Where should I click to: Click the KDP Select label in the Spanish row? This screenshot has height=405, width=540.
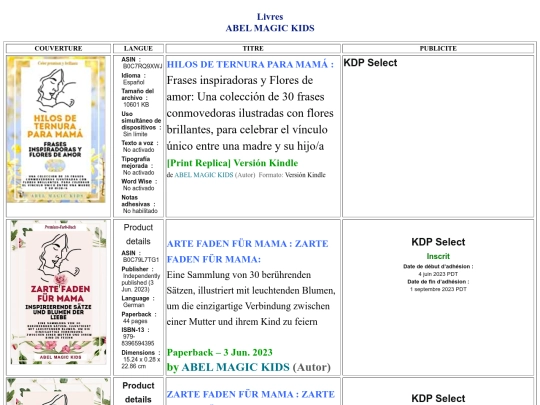(370, 63)
